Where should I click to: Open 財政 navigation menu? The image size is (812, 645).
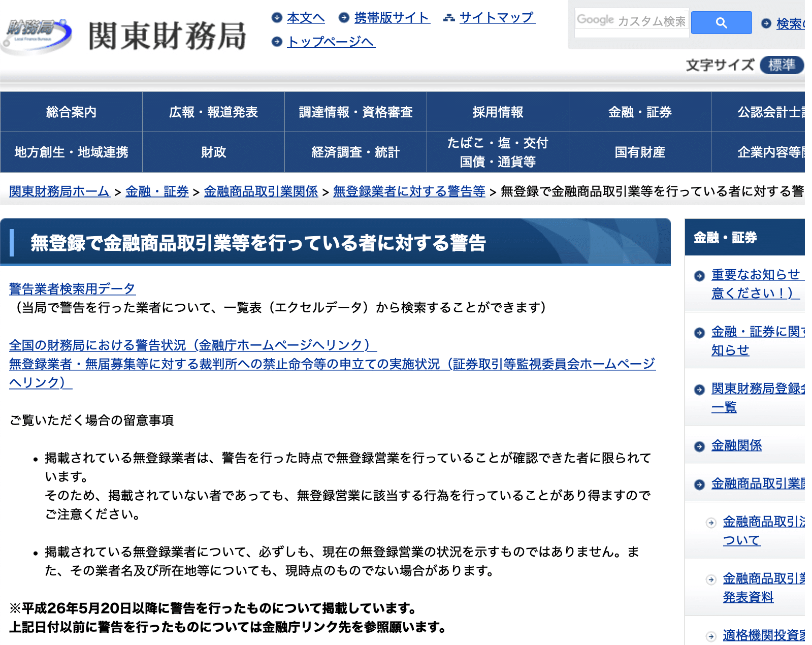pos(213,152)
